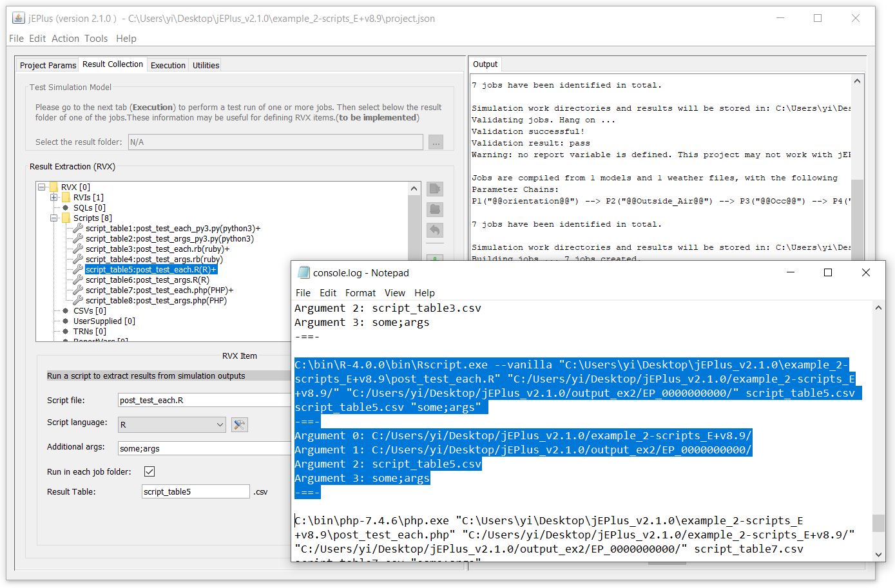
Task: Click the undo arrow icon beside the RVX tree
Action: click(435, 230)
